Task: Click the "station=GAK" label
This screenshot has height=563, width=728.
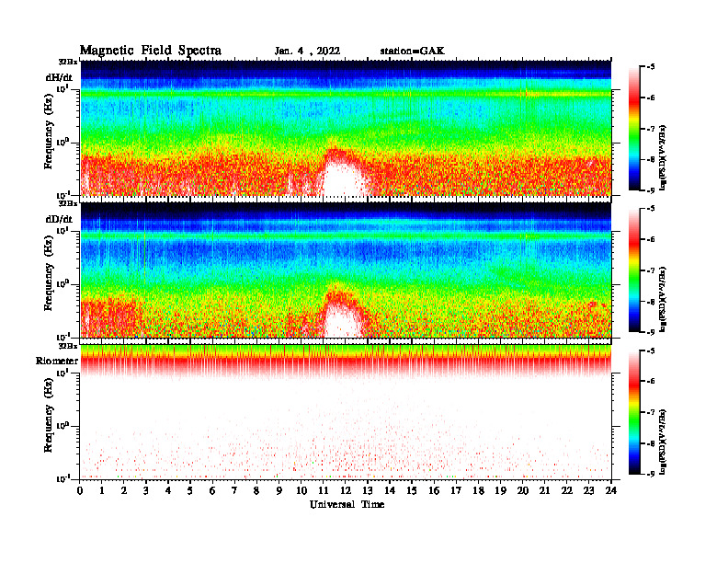Action: coord(413,52)
